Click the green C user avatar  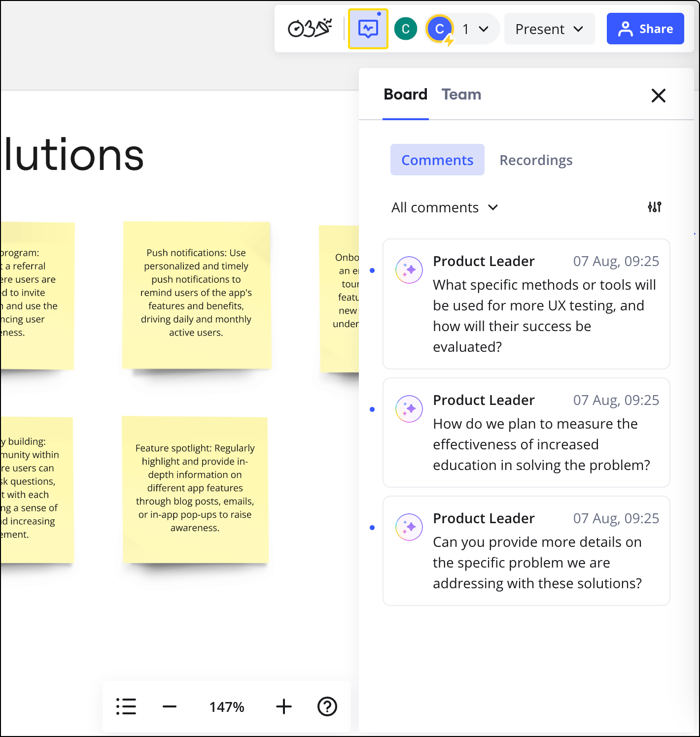(405, 29)
